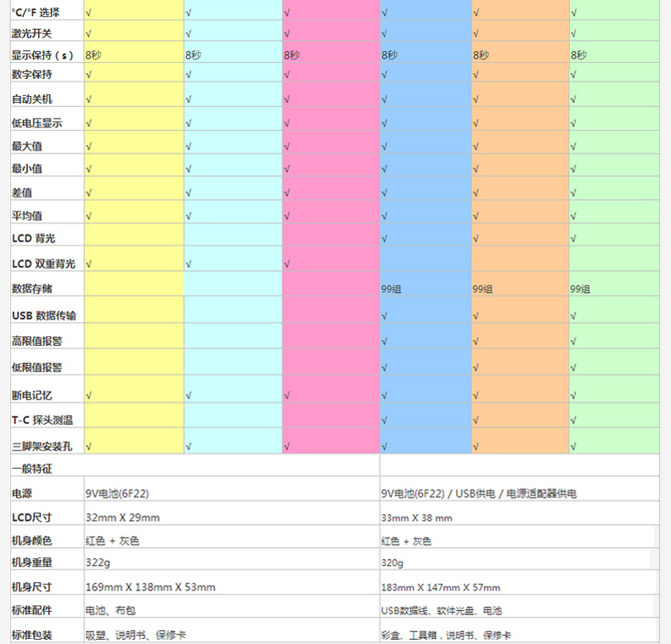Click checkmark in blue column of T-C 探头测温 row
Screen dimensions: 671x644
tap(385, 421)
